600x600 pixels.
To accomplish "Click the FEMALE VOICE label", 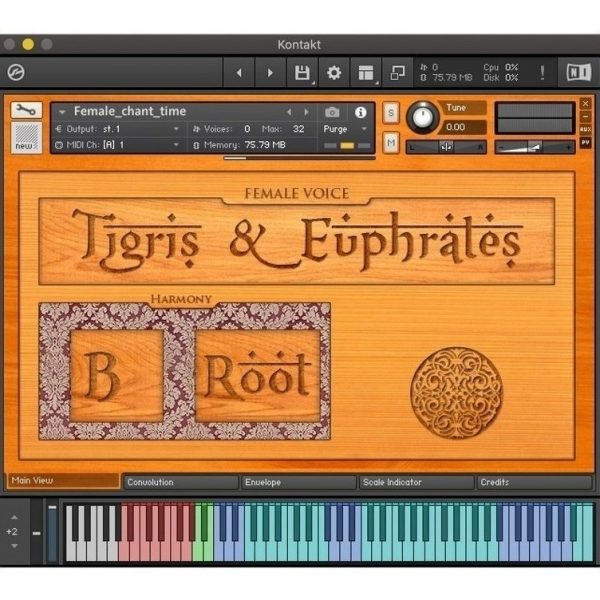I will [297, 194].
